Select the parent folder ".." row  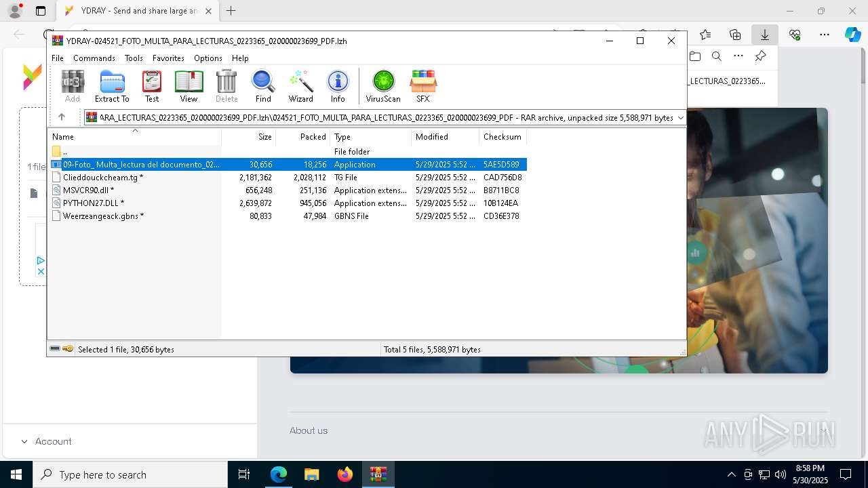coord(288,151)
